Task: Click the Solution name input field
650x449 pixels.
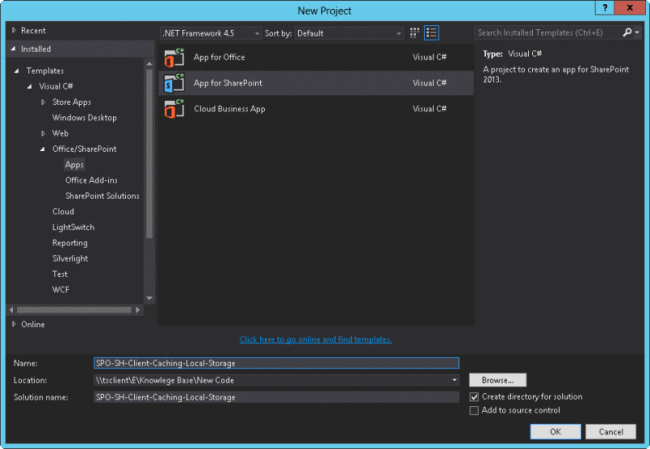Action: coord(276,397)
